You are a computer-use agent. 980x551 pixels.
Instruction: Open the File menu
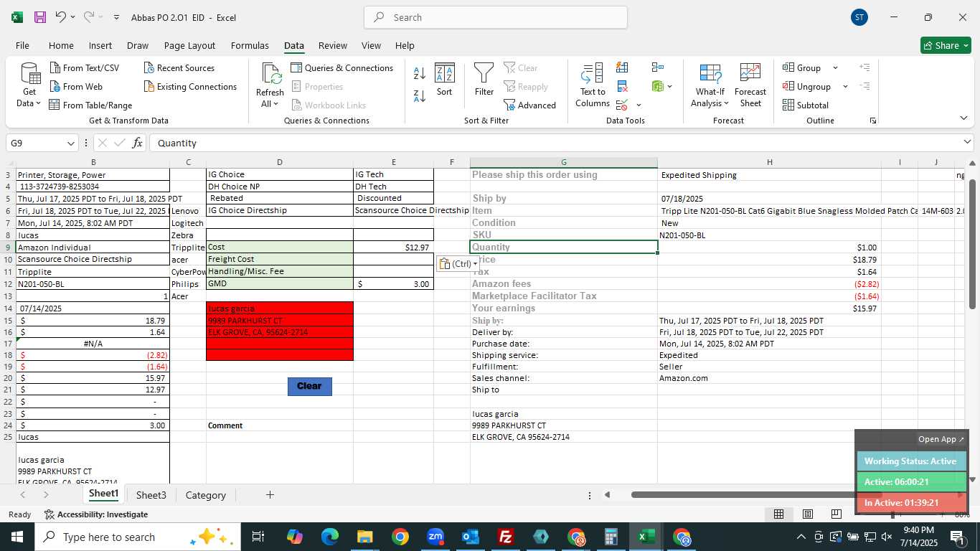click(22, 45)
